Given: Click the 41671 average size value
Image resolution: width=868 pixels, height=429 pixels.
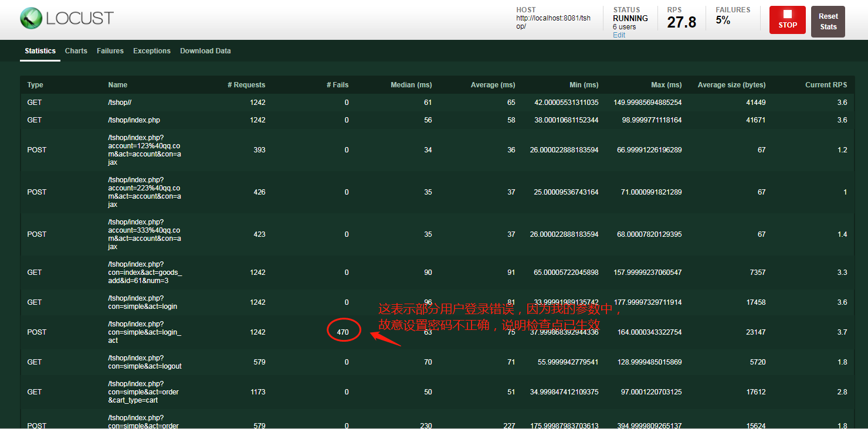Looking at the screenshot, I should tap(756, 120).
